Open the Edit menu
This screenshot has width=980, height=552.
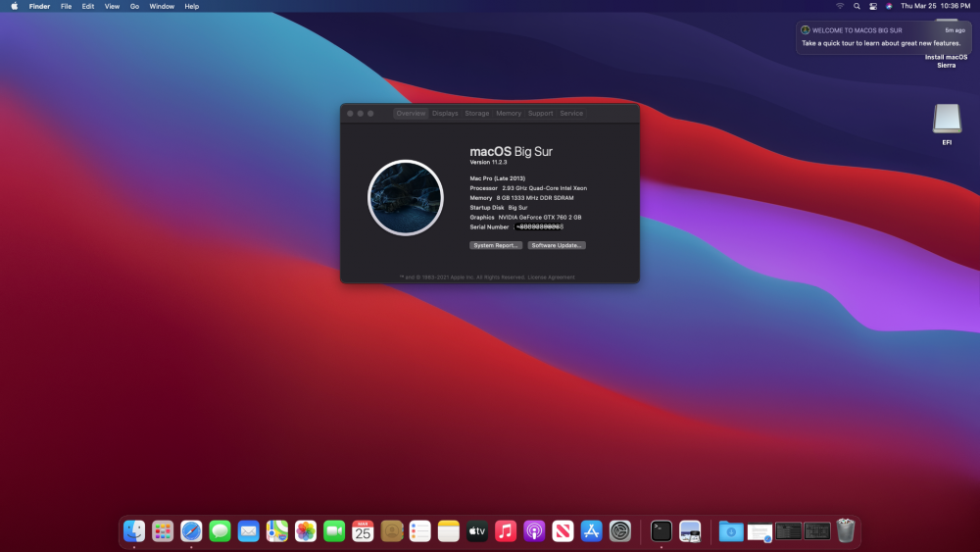pos(88,6)
